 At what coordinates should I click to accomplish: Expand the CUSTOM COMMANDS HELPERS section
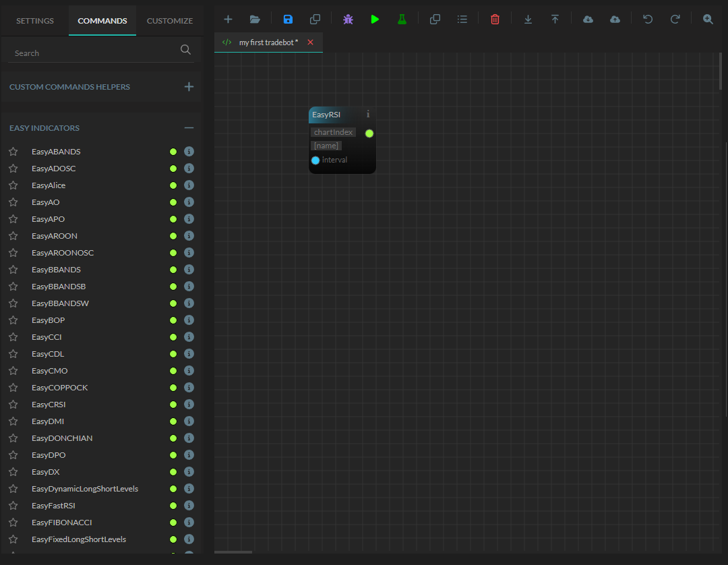189,86
